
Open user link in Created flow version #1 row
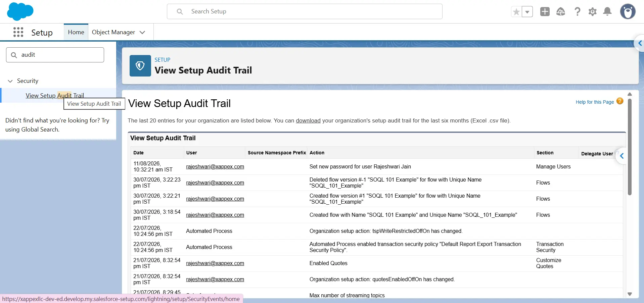pos(215,199)
